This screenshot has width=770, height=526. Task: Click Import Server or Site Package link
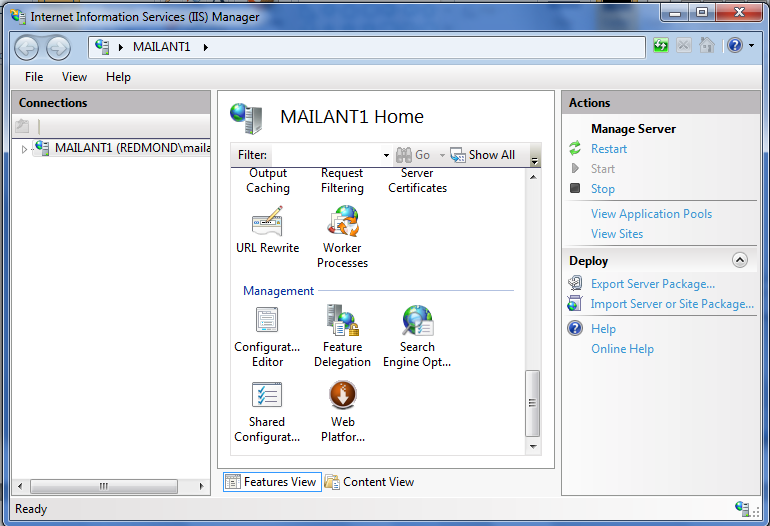coord(672,304)
